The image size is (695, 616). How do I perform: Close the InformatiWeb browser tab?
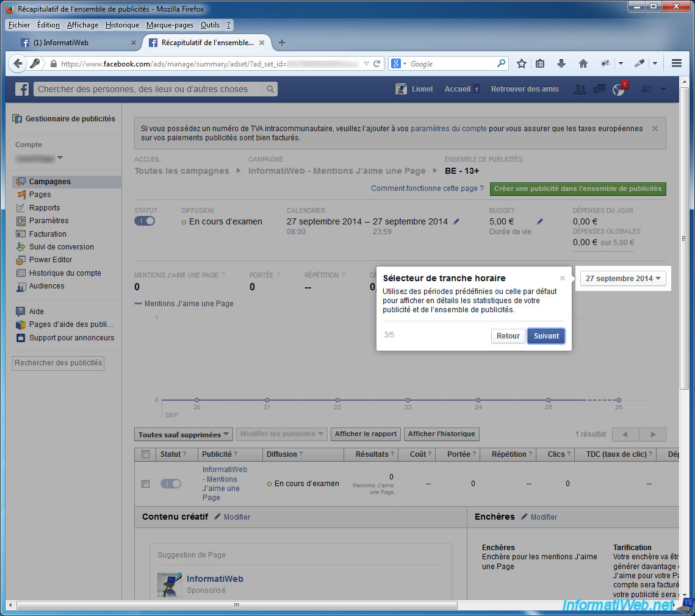pos(134,43)
